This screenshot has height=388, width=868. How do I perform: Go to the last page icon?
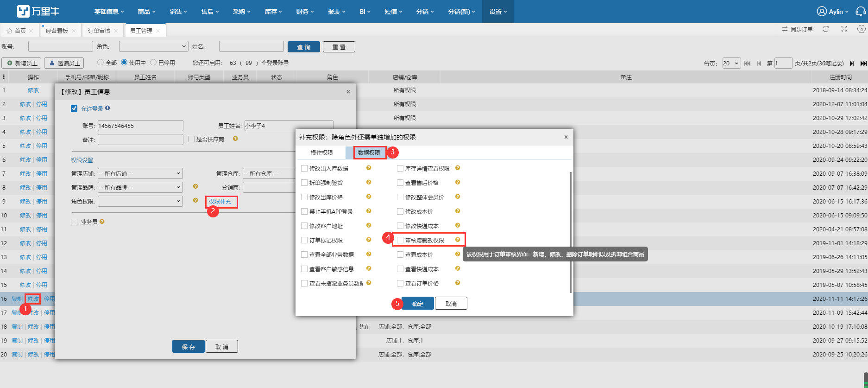click(863, 64)
